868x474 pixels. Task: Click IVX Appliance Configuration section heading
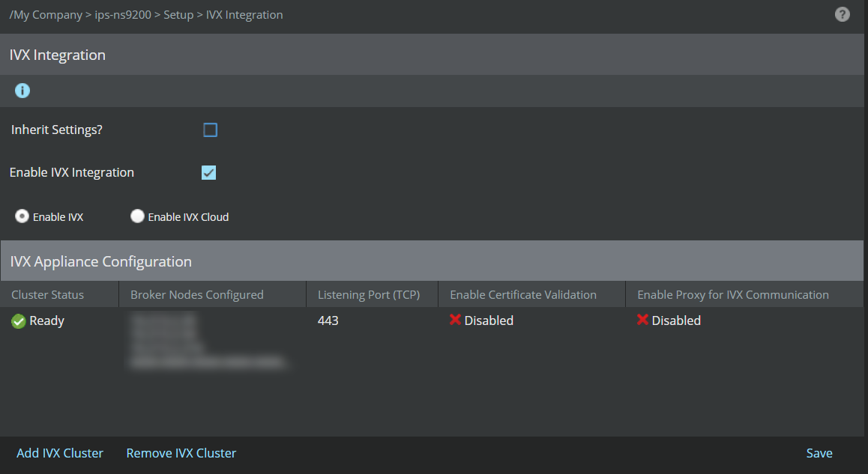[x=100, y=261]
